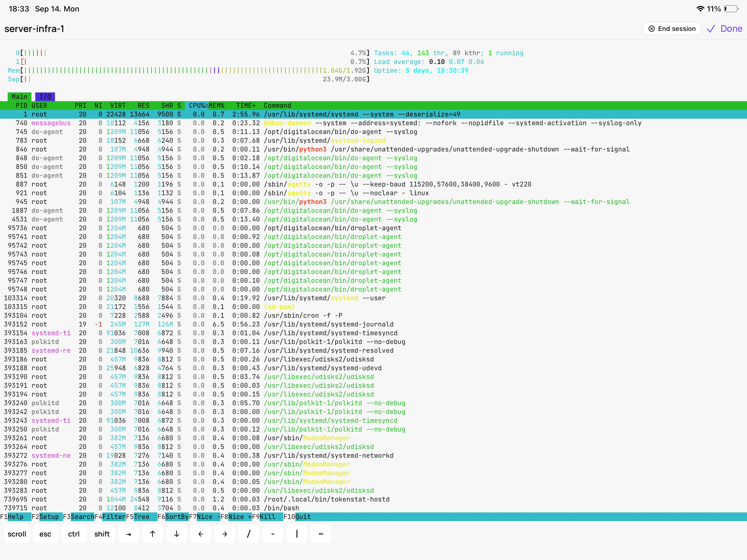The height and width of the screenshot is (560, 747).
Task: Click the Mem usage meter bar
Action: [x=189, y=71]
